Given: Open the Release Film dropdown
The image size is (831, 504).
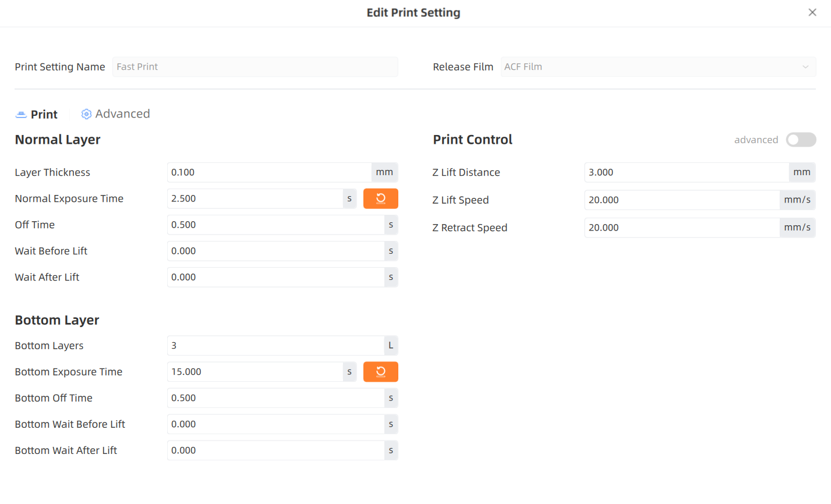Looking at the screenshot, I should pyautogui.click(x=658, y=67).
